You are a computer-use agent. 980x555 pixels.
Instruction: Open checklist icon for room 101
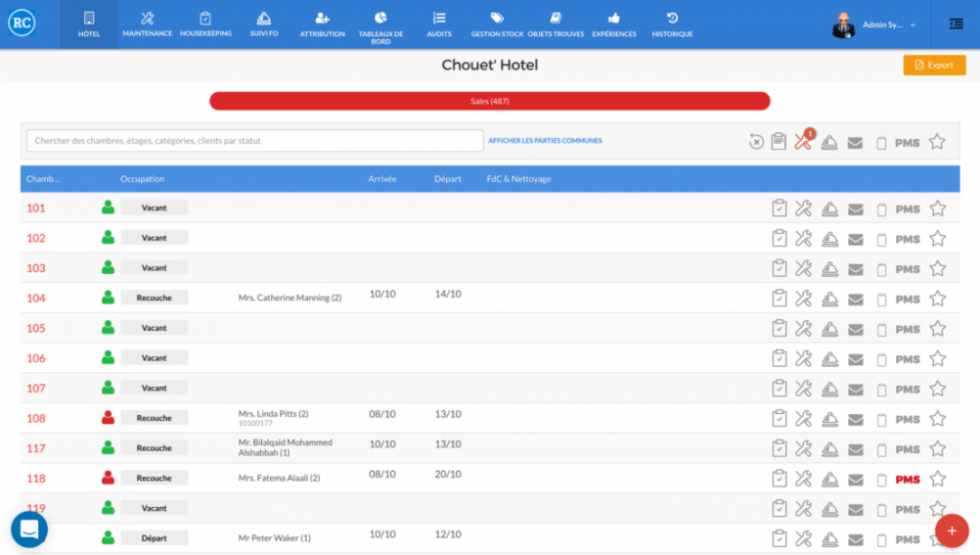(x=779, y=208)
